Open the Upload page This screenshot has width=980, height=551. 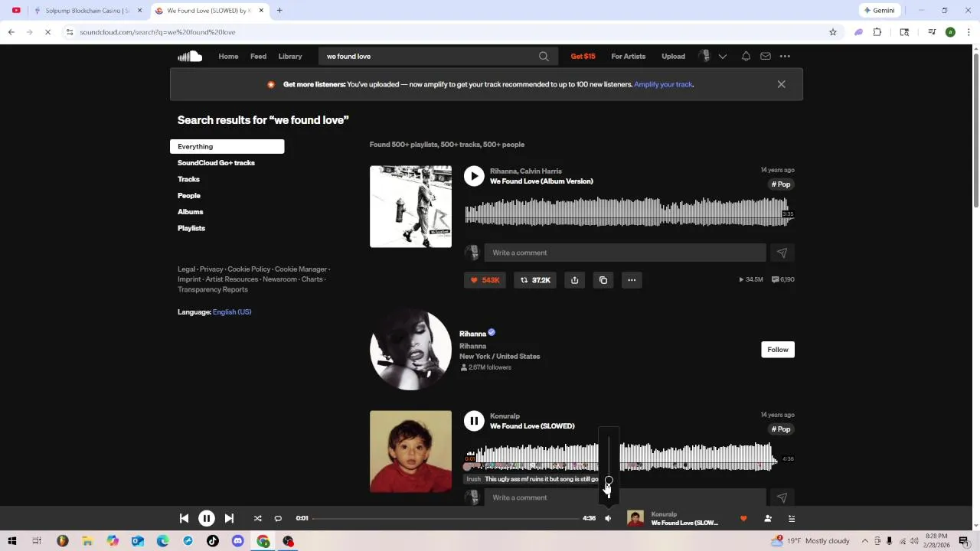[673, 56]
